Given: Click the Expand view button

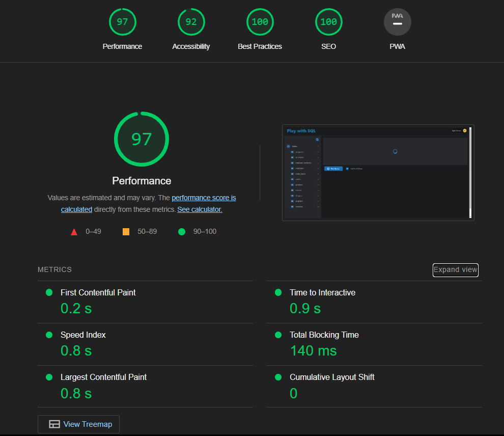Looking at the screenshot, I should pyautogui.click(x=455, y=270).
